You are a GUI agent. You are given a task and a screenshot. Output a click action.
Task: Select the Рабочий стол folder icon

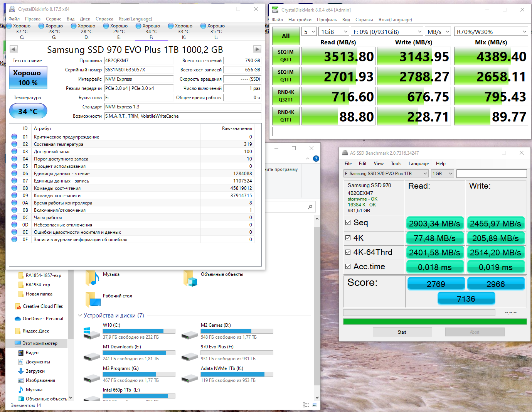click(x=93, y=299)
